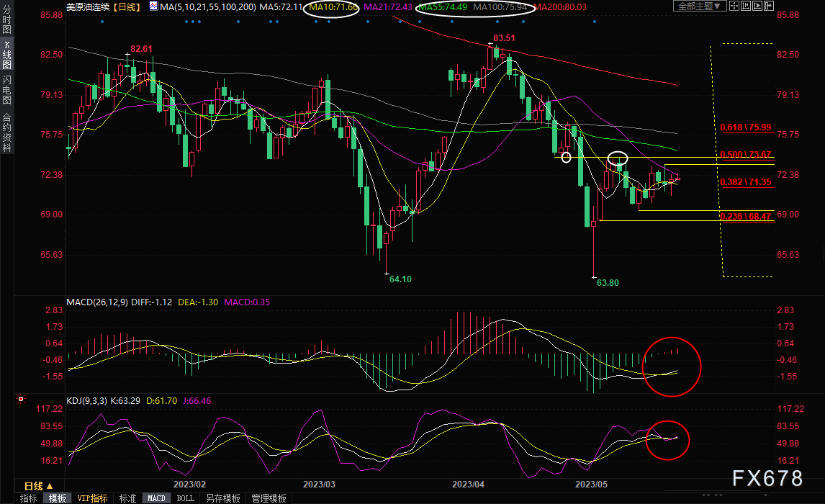Click the MA55:74.49 value
The width and height of the screenshot is (825, 504).
pos(443,6)
